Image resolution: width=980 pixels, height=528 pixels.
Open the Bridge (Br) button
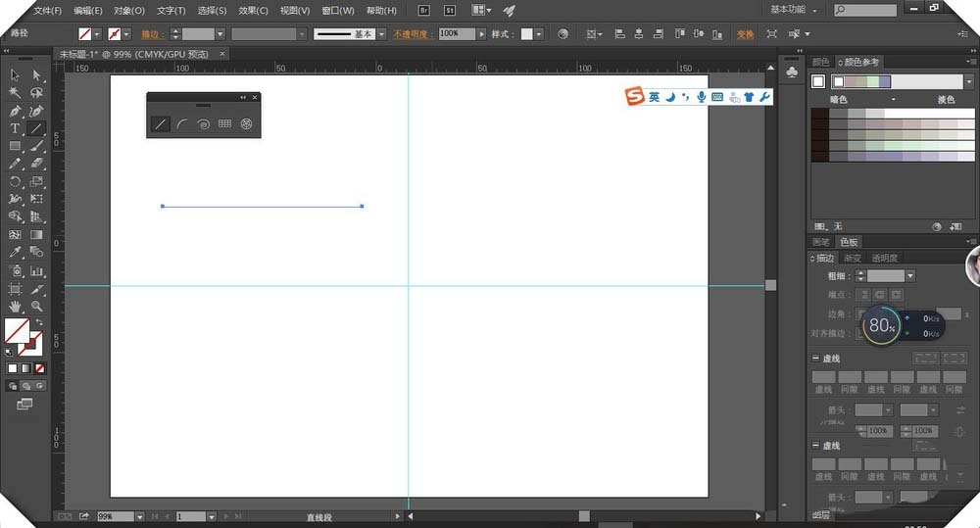pyautogui.click(x=423, y=10)
